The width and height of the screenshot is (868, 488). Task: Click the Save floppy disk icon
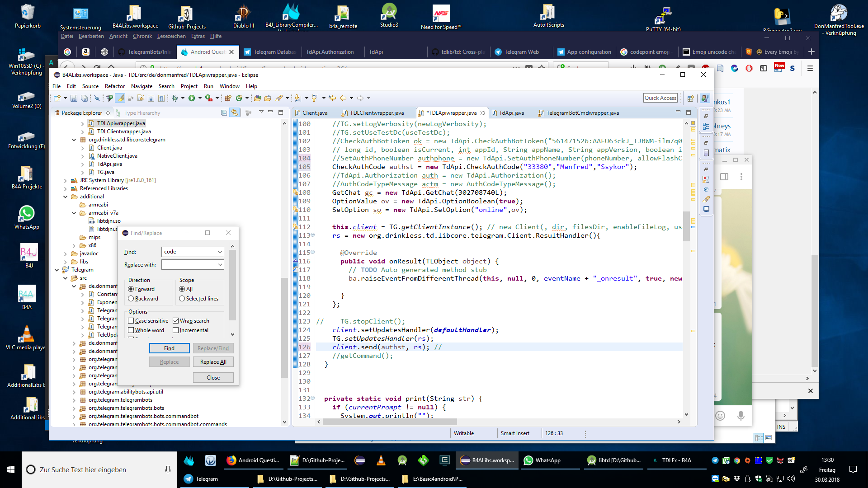point(74,98)
